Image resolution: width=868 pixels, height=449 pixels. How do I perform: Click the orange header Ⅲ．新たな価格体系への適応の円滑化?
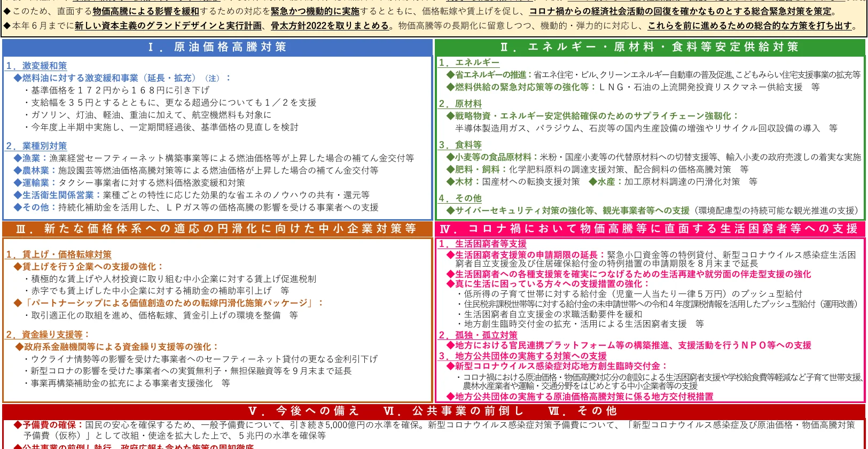(216, 229)
